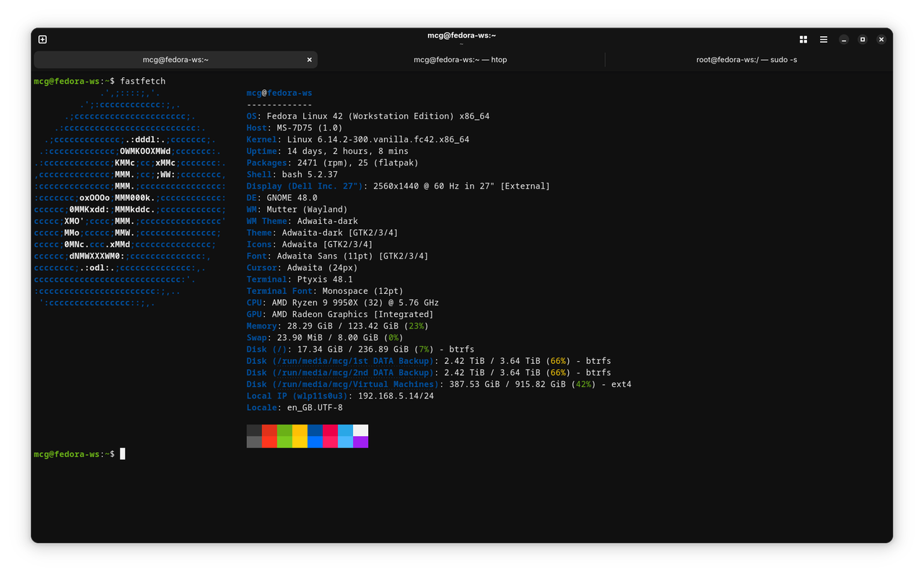
Task: Click the AMD Ryzen 9 9950X CPU line
Action: pyautogui.click(x=339, y=302)
